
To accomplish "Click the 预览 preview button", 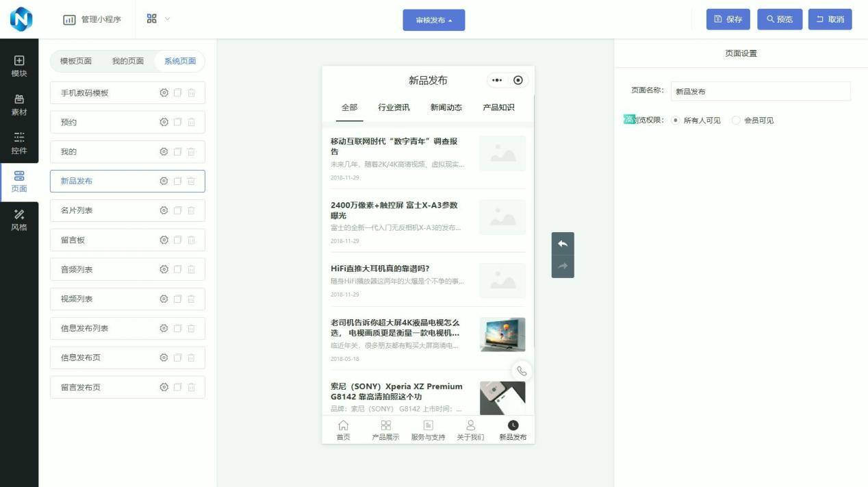I will (x=779, y=19).
